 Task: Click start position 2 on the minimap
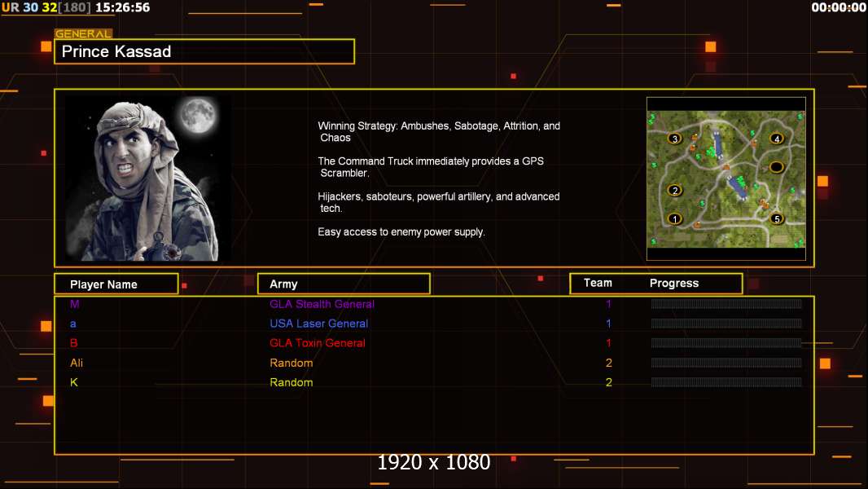674,190
